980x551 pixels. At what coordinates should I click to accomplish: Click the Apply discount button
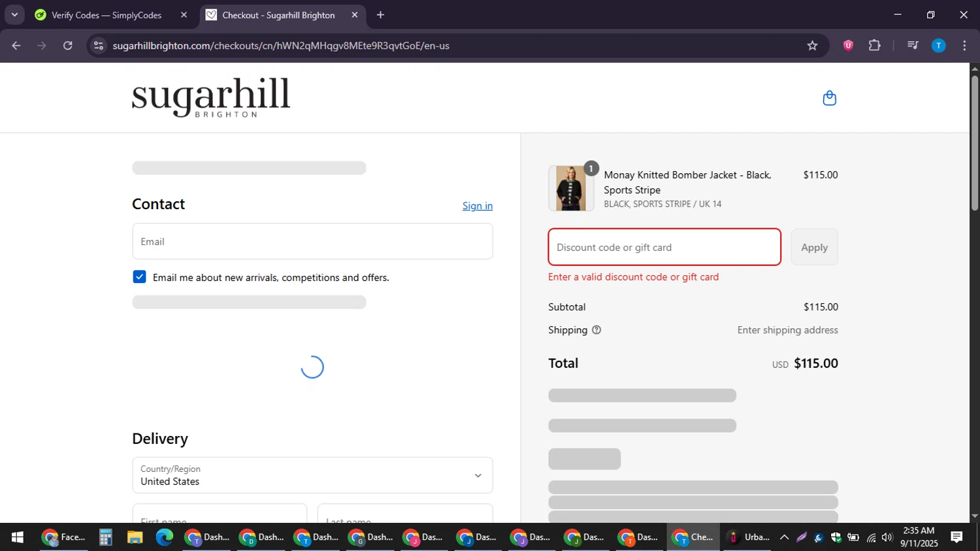tap(814, 247)
